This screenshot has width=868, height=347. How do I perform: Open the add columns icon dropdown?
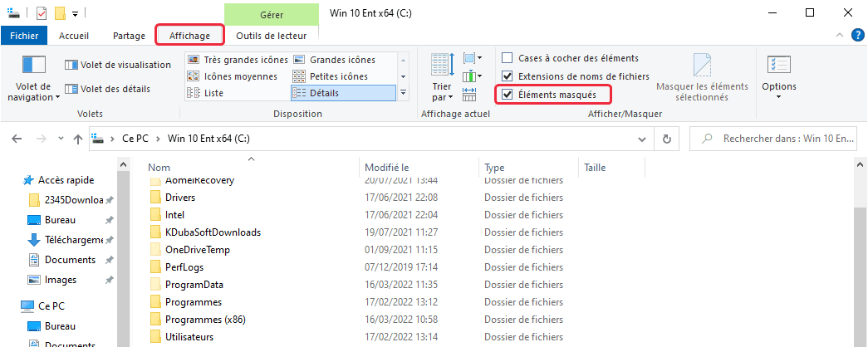coord(472,76)
